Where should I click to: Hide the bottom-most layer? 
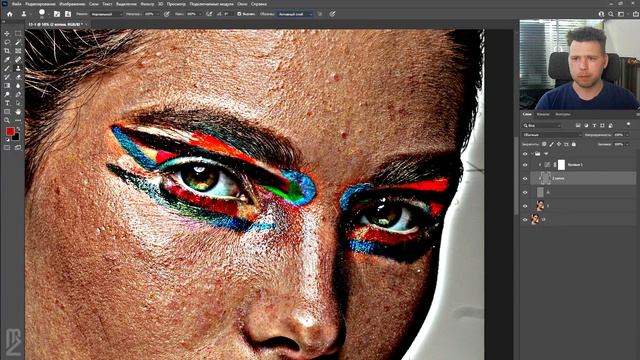coord(525,220)
